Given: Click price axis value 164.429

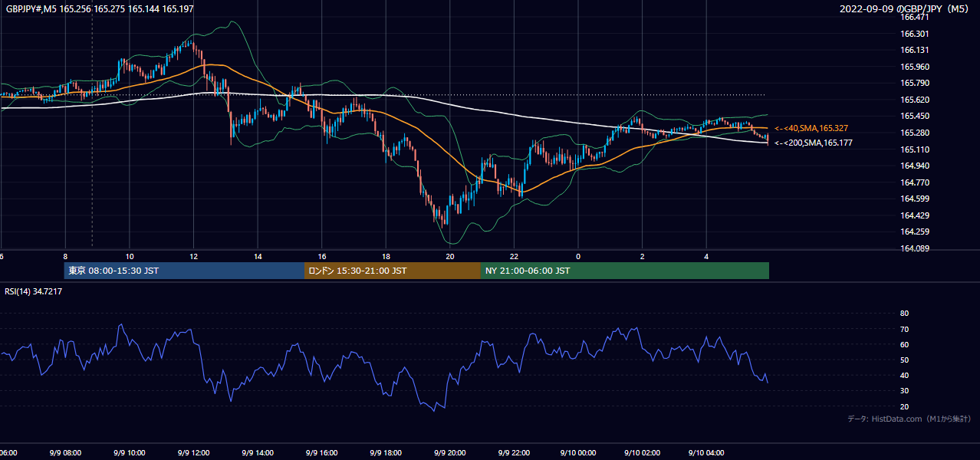Looking at the screenshot, I should [914, 215].
